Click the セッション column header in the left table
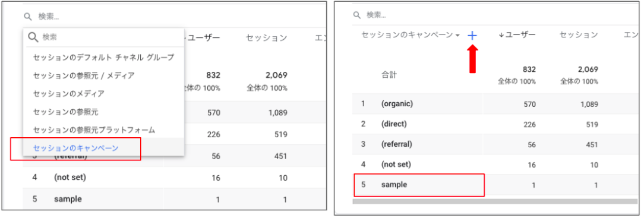The image size is (644, 218). (x=267, y=38)
